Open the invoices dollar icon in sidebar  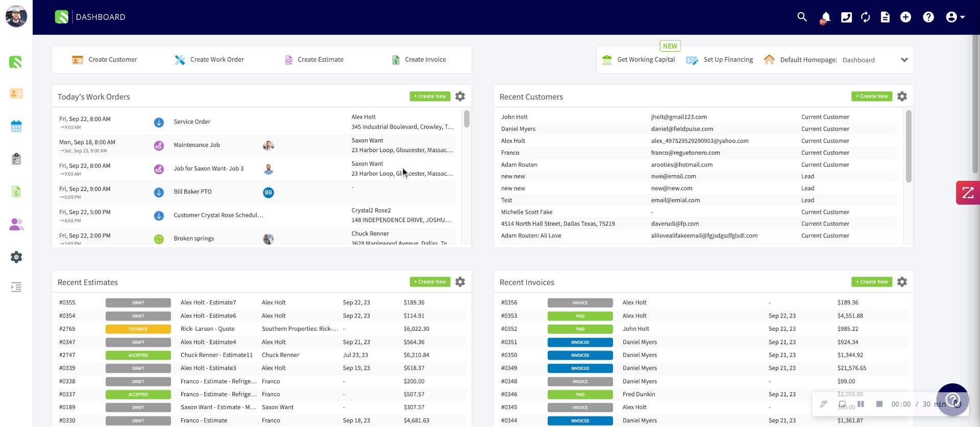(16, 192)
